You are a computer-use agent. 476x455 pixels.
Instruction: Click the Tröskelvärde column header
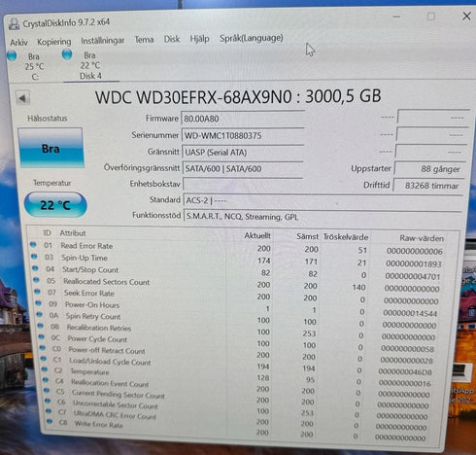coord(346,237)
